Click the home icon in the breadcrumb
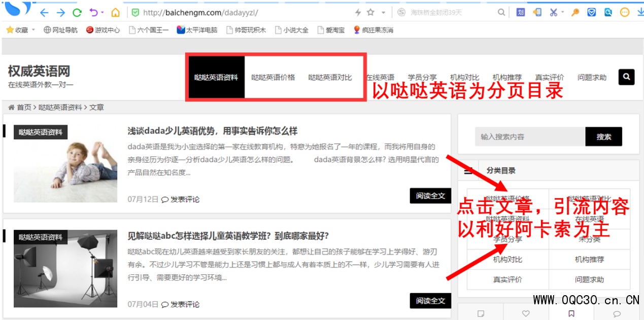The width and height of the screenshot is (644, 320). [x=11, y=108]
